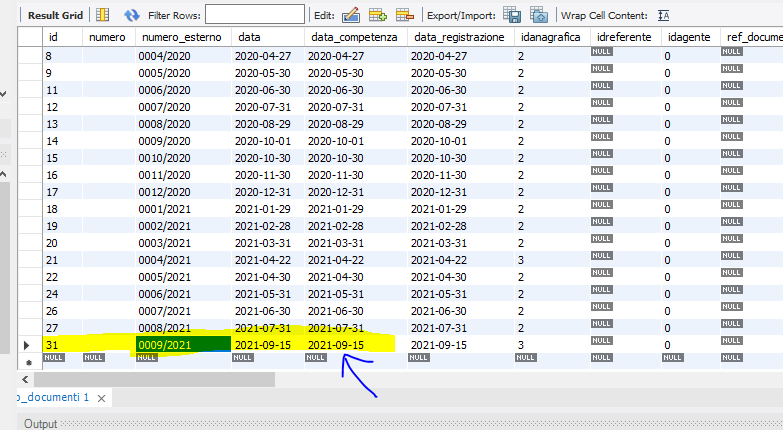Screen dimensions: 783x430
Task: Select row marker arrow for row 31
Action: [x=27, y=345]
